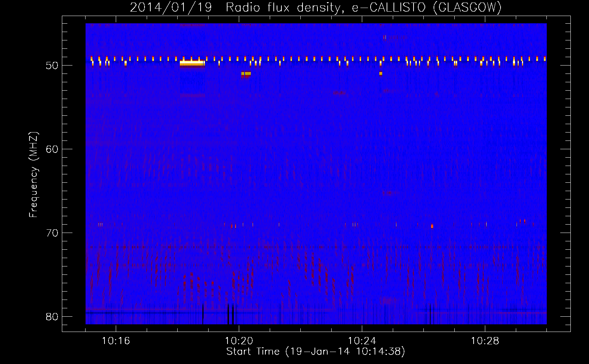Click the plot title mentioning e-CALLISTO (GLASGOW)
Screen dimensions: 589x364
click(x=316, y=7)
